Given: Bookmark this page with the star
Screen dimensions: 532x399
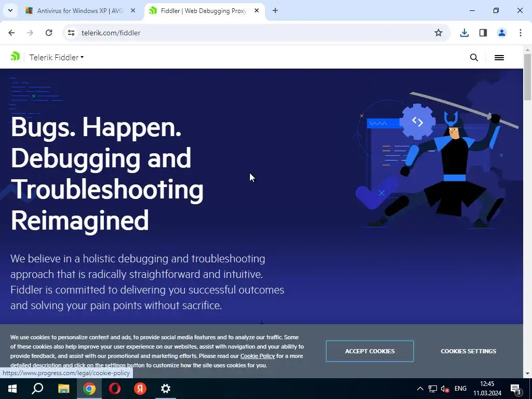Looking at the screenshot, I should (438, 33).
